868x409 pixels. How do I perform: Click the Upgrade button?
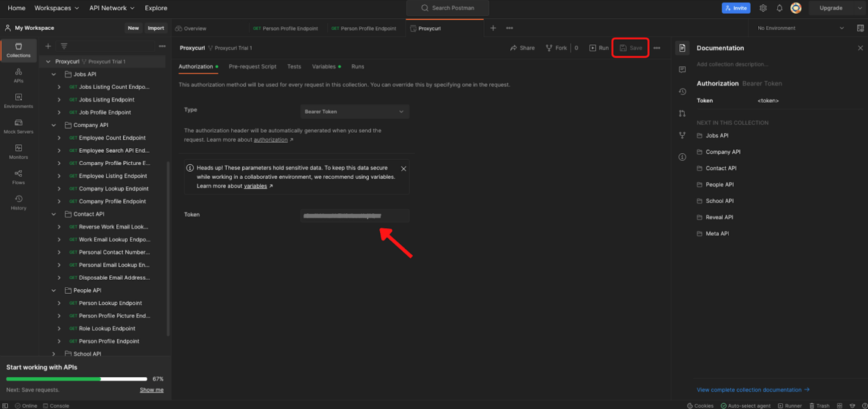[831, 8]
